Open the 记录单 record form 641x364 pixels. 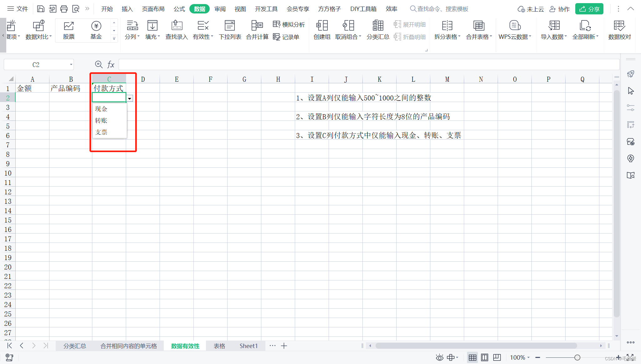pos(286,37)
